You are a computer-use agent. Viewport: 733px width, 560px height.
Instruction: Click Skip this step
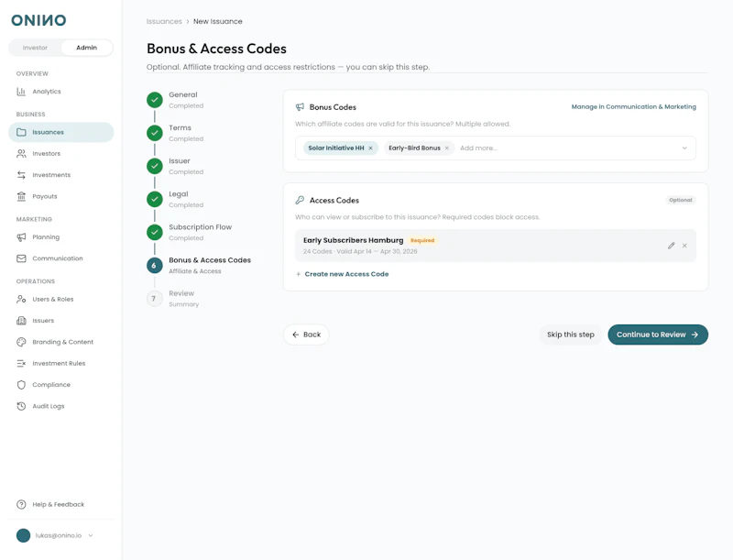[570, 335]
